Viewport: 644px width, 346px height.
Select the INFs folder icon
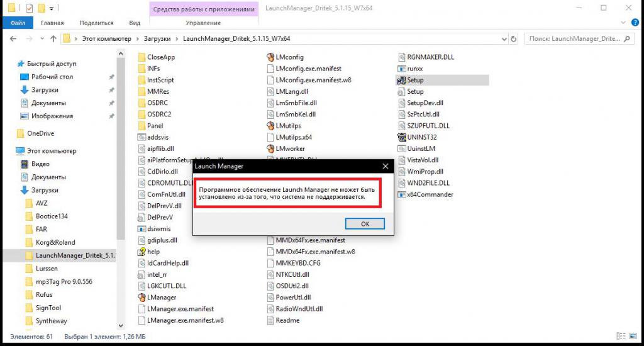click(142, 69)
